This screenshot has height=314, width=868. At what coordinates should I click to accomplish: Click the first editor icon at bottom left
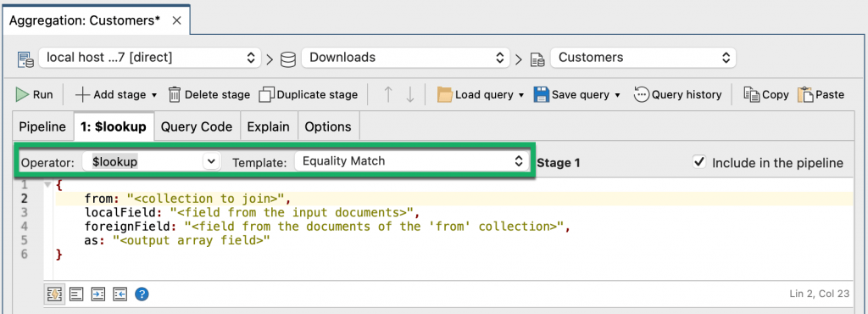[x=54, y=294]
